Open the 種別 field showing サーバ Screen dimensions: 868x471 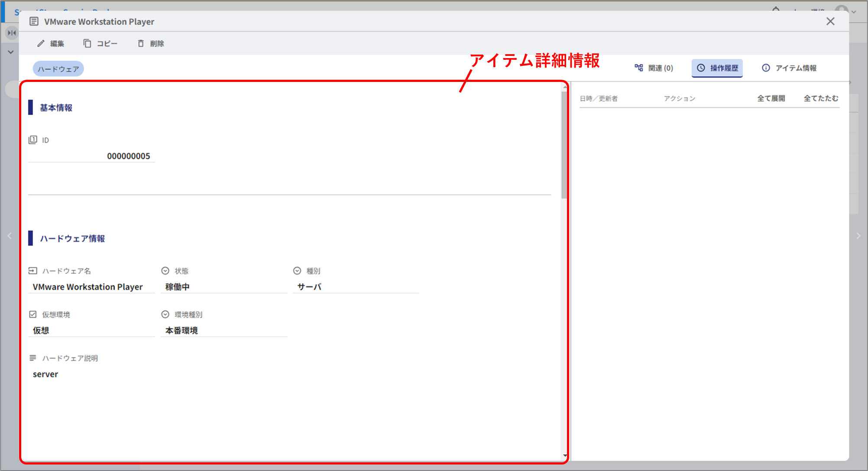[x=356, y=287]
